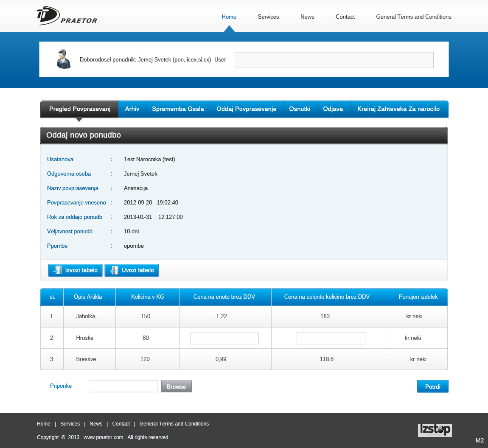Click the Praetor logo
This screenshot has height=448, width=488.
coord(67,16)
